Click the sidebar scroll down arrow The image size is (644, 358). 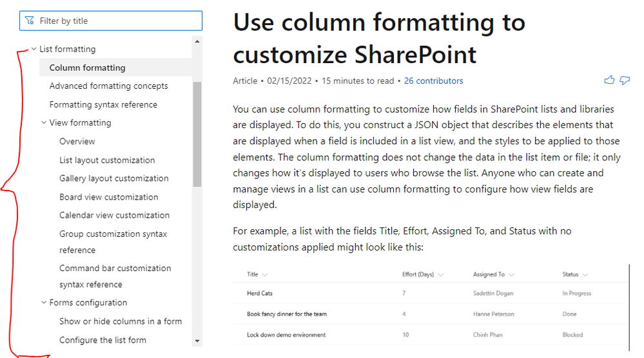[x=197, y=341]
